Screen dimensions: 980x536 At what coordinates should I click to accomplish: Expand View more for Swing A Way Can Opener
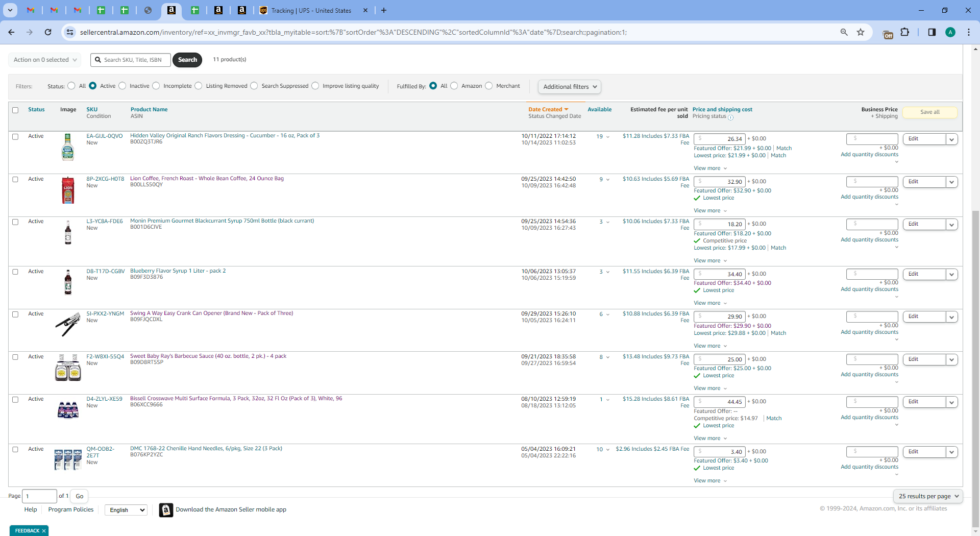click(710, 346)
